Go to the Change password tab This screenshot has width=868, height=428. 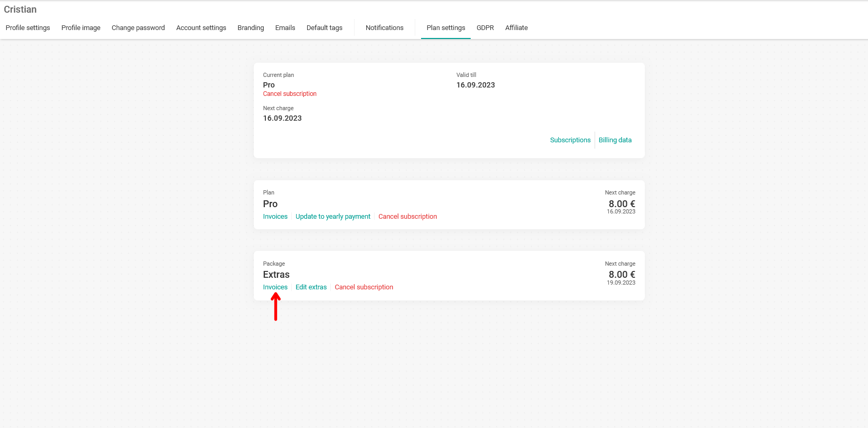(138, 28)
